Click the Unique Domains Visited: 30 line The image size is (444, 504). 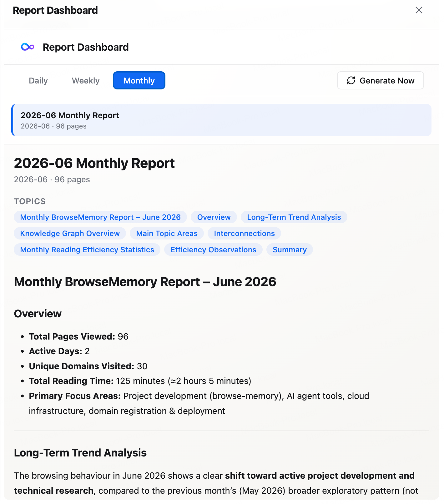coord(88,366)
